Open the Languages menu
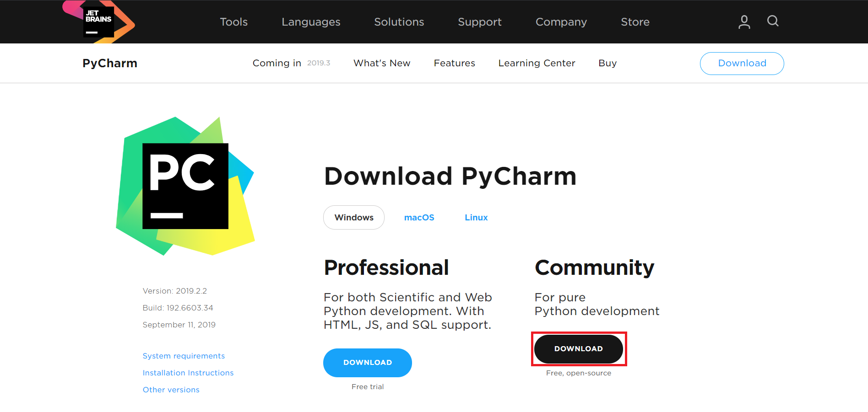The image size is (868, 412). point(311,22)
